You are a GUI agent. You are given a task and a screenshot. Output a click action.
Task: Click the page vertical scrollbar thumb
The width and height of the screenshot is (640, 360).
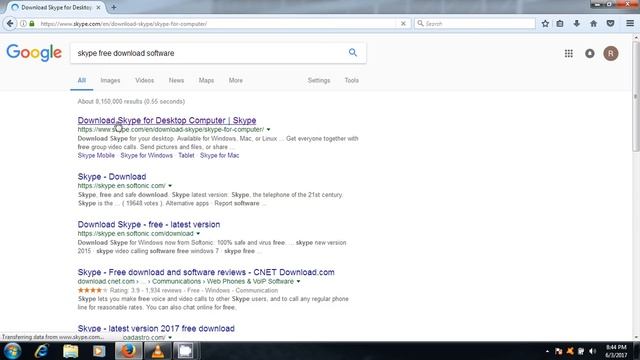[x=636, y=96]
